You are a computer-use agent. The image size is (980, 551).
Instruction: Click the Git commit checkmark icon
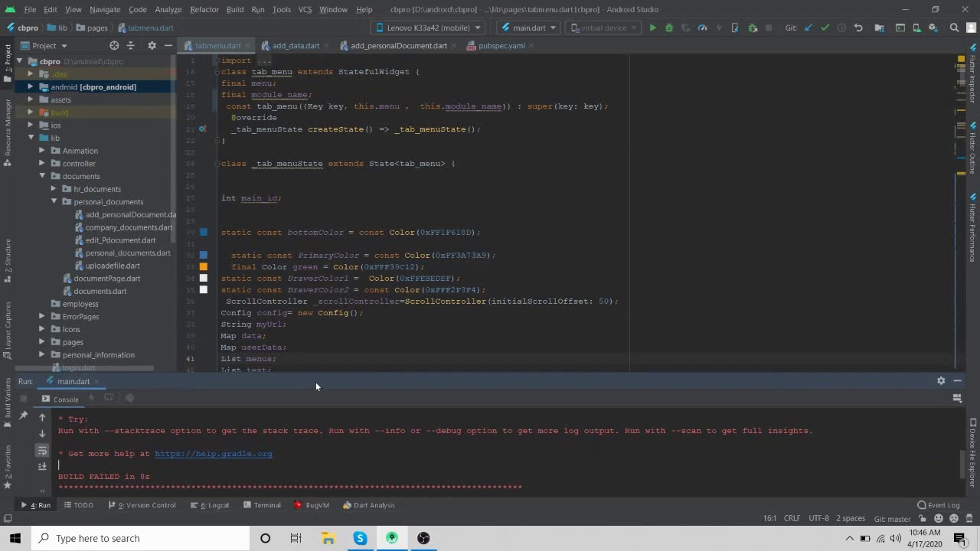(825, 28)
